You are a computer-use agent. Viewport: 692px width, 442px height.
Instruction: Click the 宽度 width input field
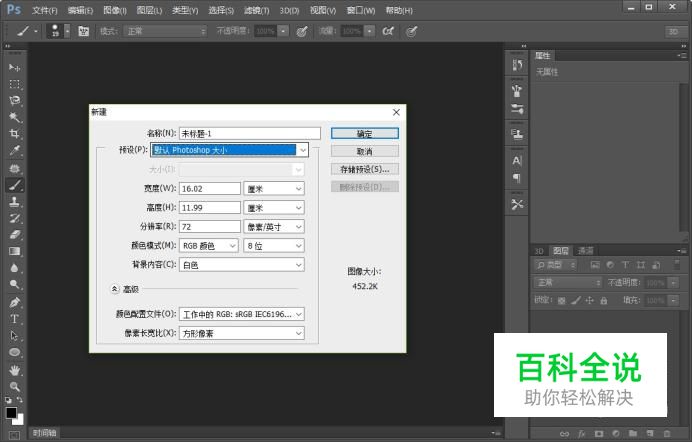tap(210, 188)
